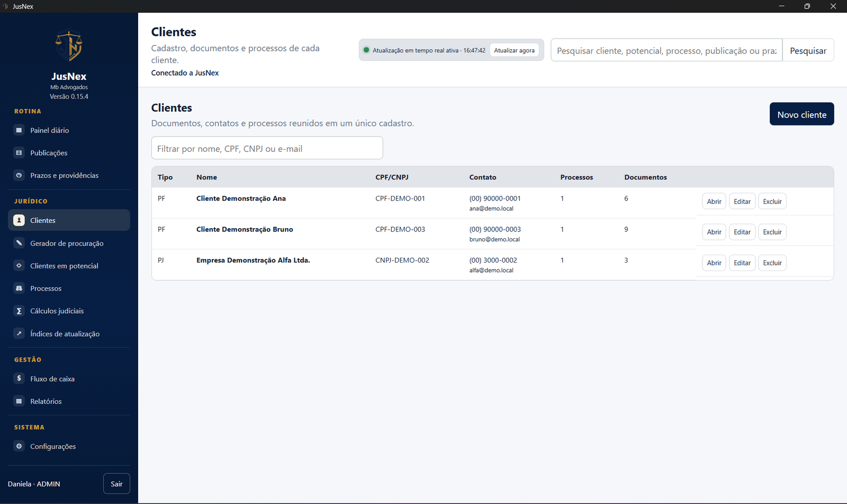Open Configurações label in sidebar
Image resolution: width=847 pixels, height=504 pixels.
click(x=53, y=446)
